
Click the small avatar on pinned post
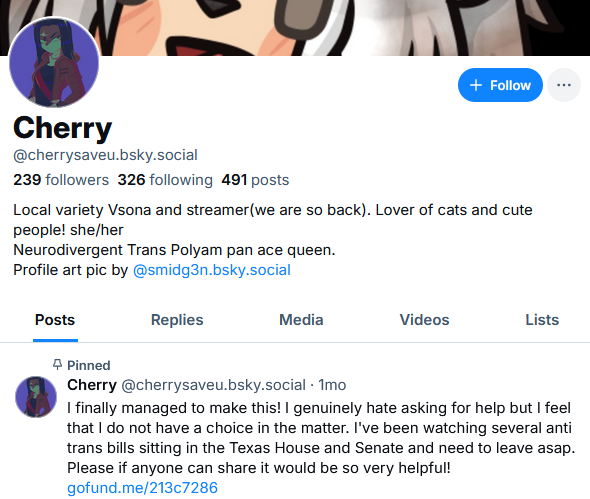[36, 397]
